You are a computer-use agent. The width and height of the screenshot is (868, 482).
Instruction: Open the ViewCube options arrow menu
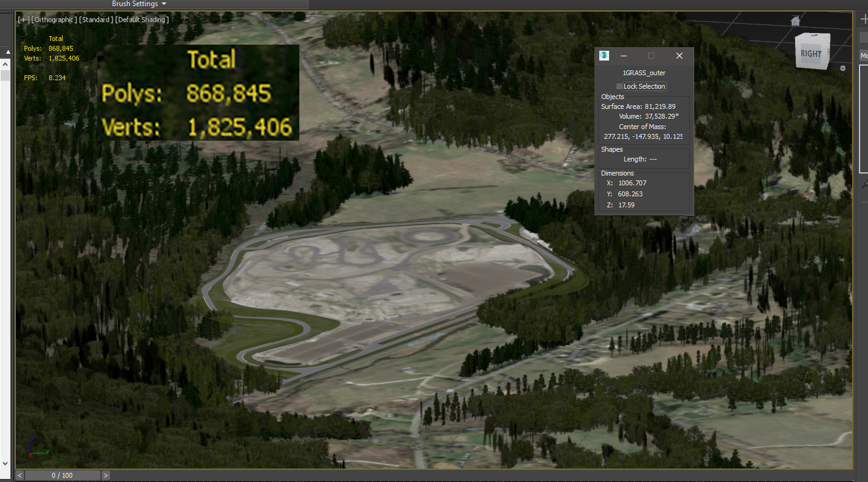point(843,68)
